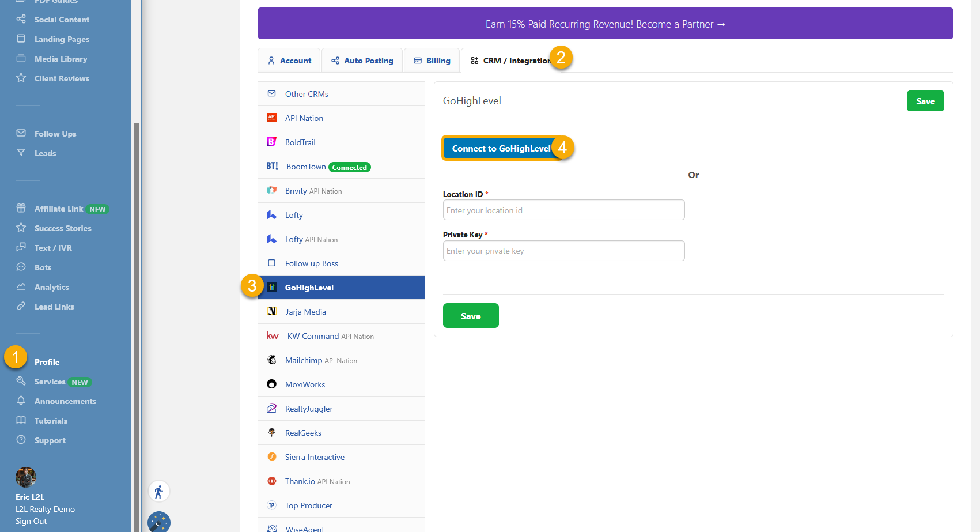
Task: Click the Sierra Interactive logo icon
Action: [272, 456]
